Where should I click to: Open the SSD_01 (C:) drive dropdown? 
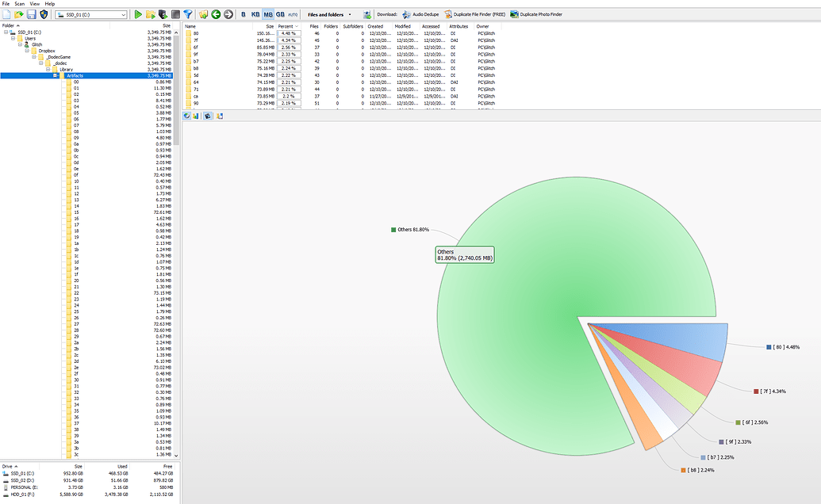[x=123, y=14]
